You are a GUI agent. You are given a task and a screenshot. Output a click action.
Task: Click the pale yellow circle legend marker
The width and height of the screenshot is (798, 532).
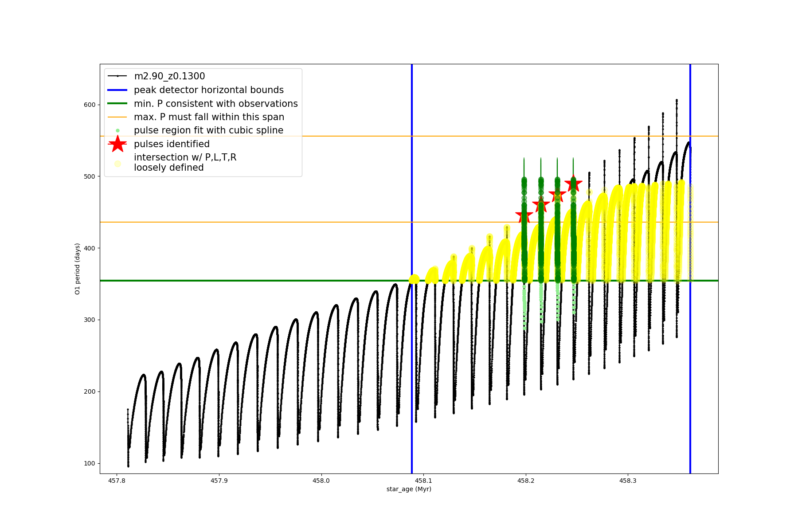tap(117, 164)
